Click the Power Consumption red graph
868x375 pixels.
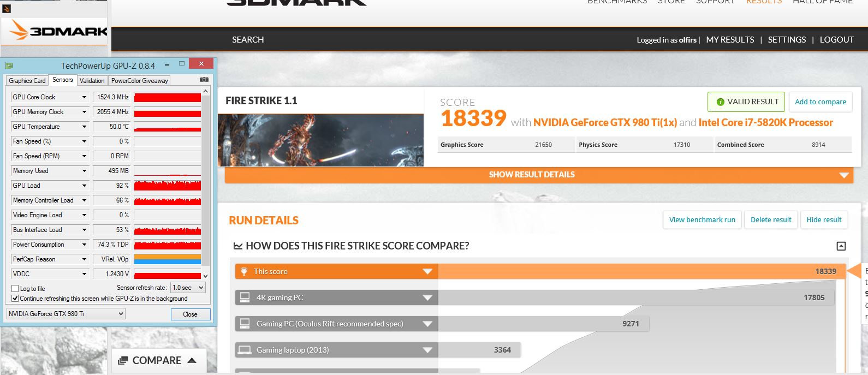click(167, 245)
